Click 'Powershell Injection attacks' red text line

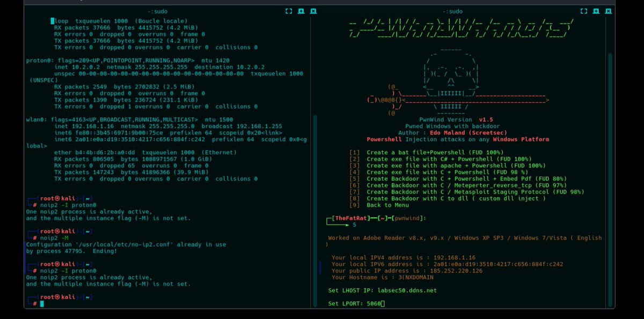coord(458,139)
